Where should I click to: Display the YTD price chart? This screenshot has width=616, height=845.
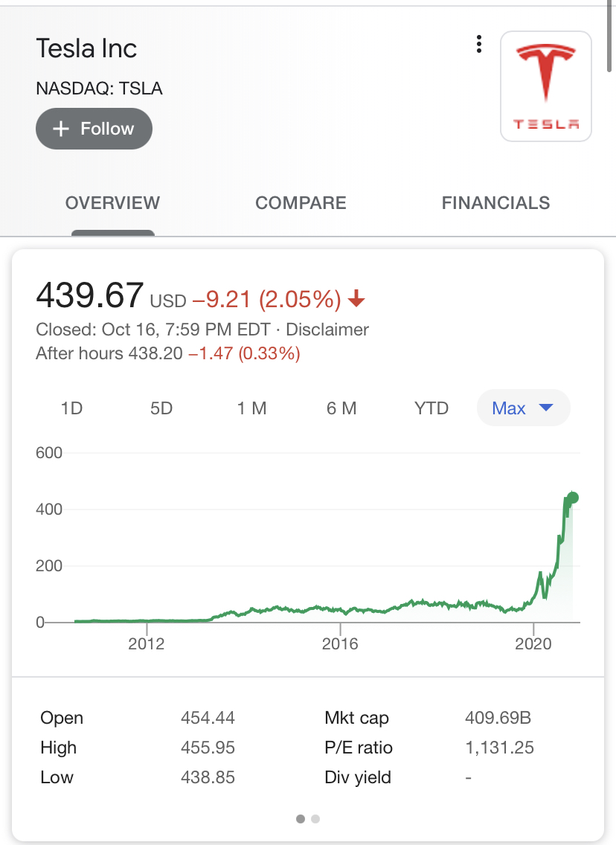pyautogui.click(x=431, y=408)
